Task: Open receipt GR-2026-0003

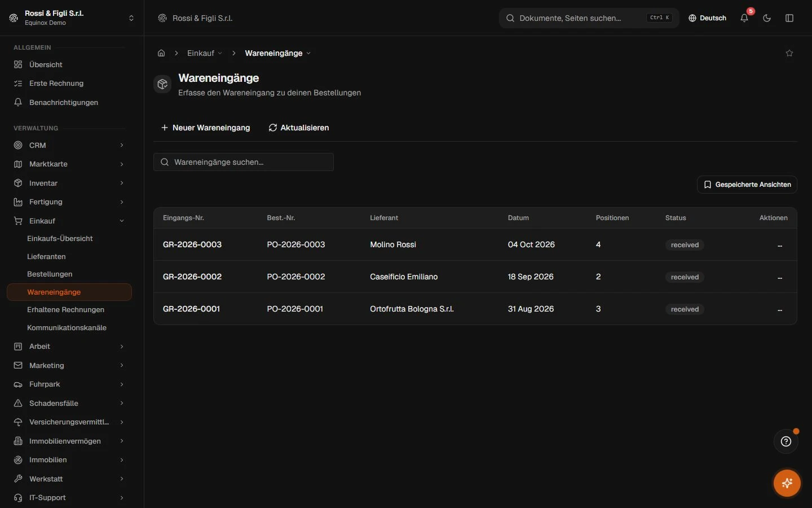Action: (x=192, y=244)
